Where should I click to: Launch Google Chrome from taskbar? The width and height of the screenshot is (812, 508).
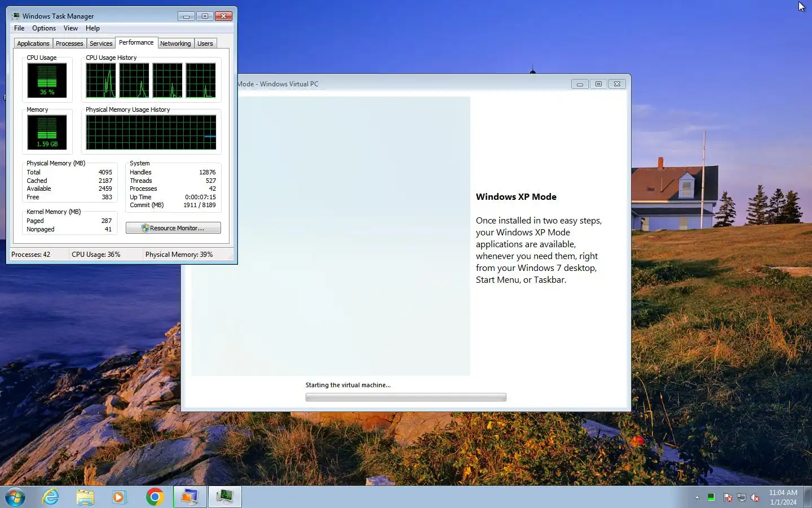pyautogui.click(x=155, y=497)
